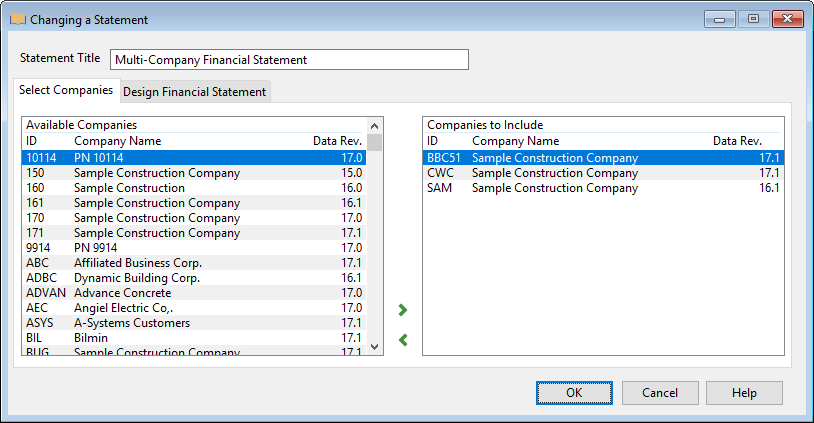The height and width of the screenshot is (423, 814).
Task: Open Help for this dialog
Action: 744,393
